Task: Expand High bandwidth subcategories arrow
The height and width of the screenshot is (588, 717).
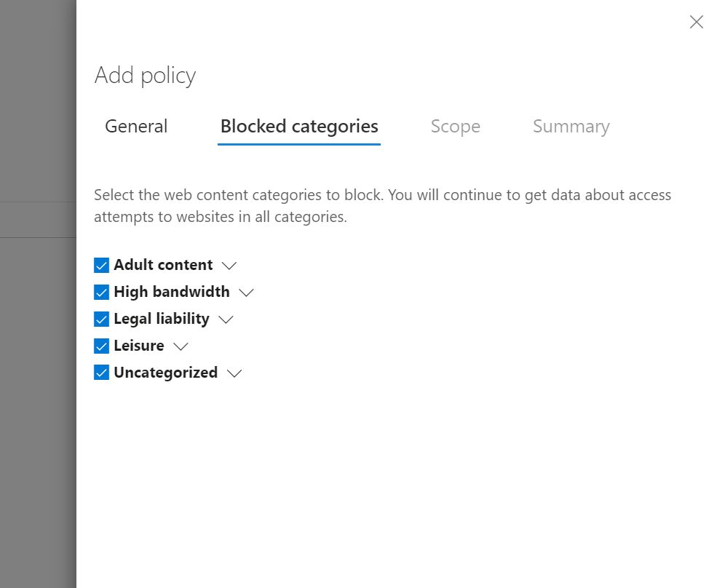Action: coord(246,293)
